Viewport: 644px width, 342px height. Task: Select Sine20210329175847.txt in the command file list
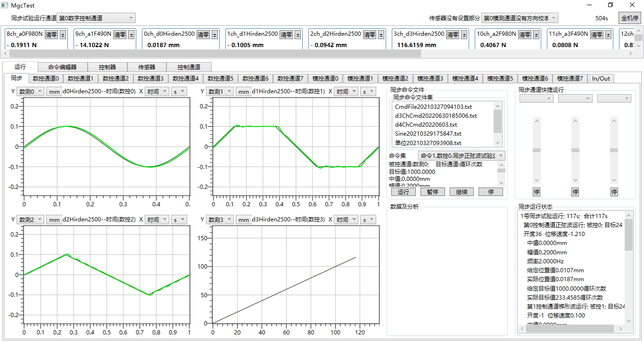427,134
